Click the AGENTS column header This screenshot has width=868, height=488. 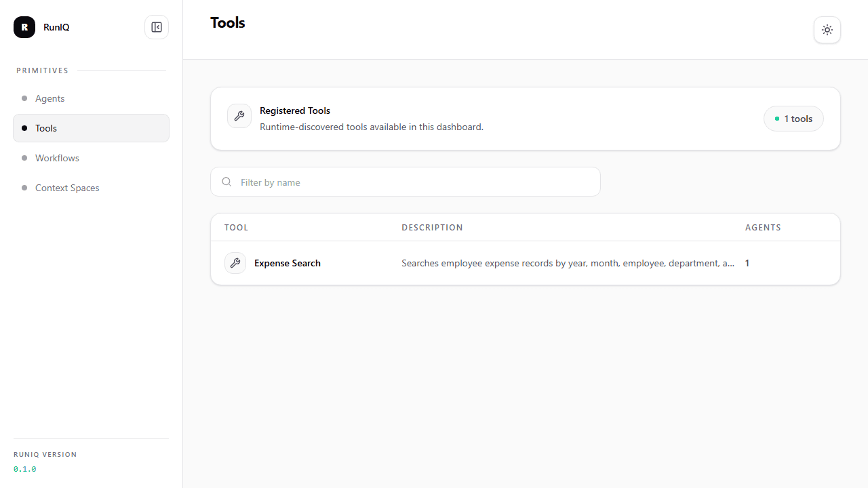763,228
